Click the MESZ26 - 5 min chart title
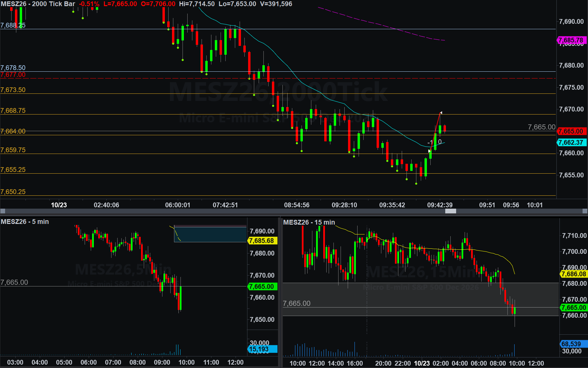The height and width of the screenshot is (368, 588). click(25, 222)
